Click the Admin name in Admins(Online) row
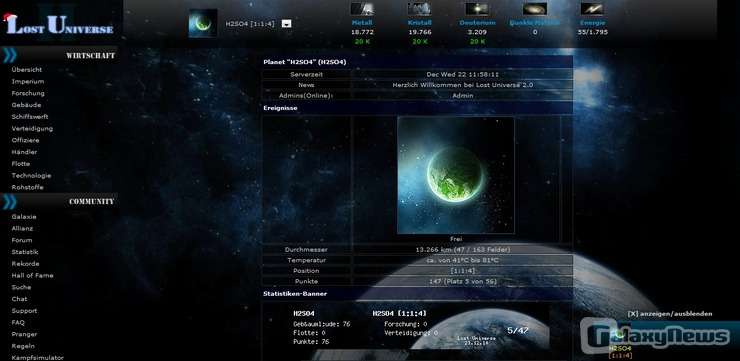 point(462,95)
